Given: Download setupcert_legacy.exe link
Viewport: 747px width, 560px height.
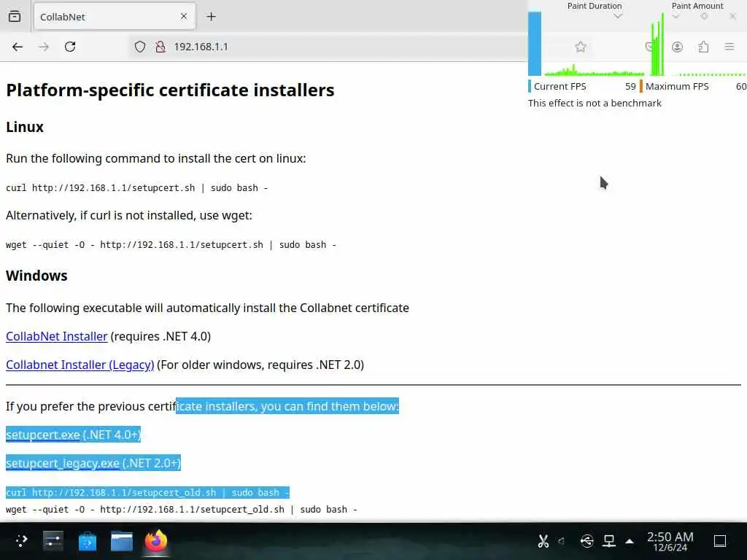Looking at the screenshot, I should tap(63, 463).
